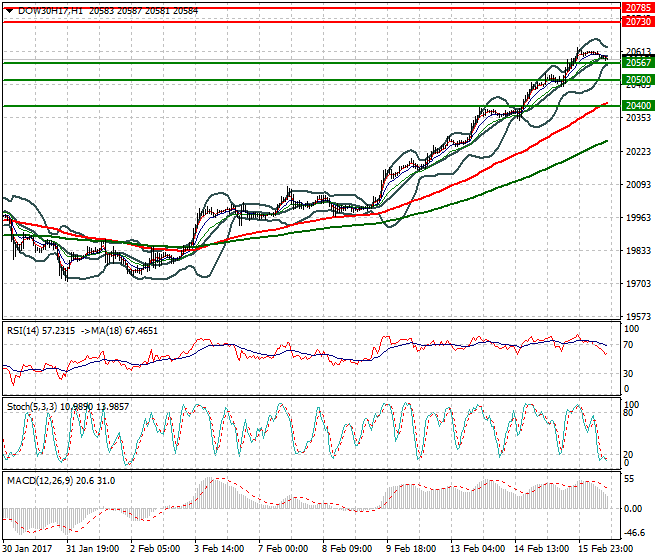Viewport: 660px width, 560px height.
Task: Pick the 20223 price axis value
Action: pyautogui.click(x=638, y=152)
